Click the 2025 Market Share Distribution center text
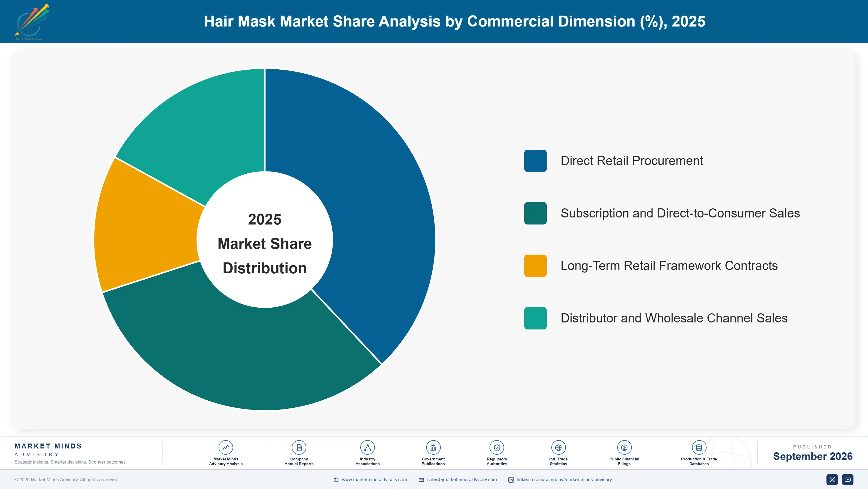The height and width of the screenshot is (489, 868). [265, 243]
